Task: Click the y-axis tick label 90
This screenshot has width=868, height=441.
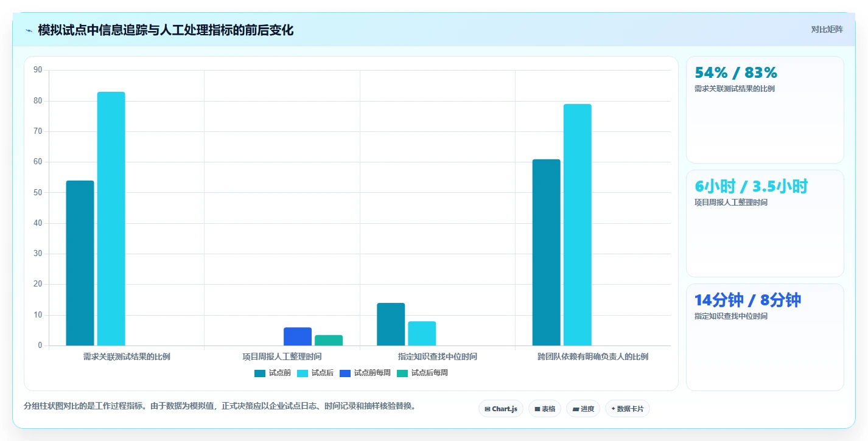Action: [x=38, y=70]
